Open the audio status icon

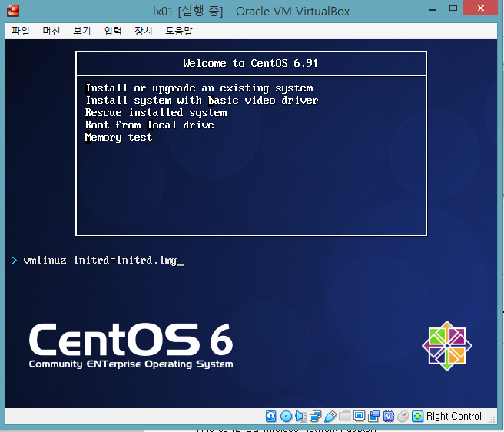pos(300,416)
